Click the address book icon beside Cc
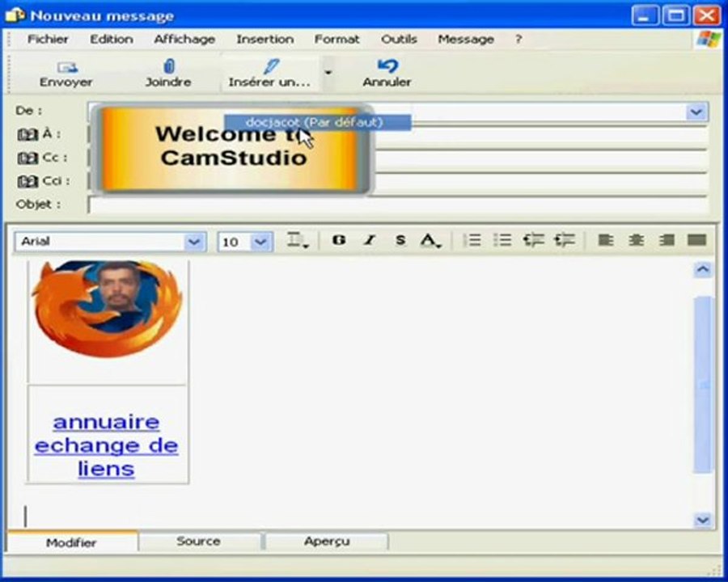 pos(28,158)
